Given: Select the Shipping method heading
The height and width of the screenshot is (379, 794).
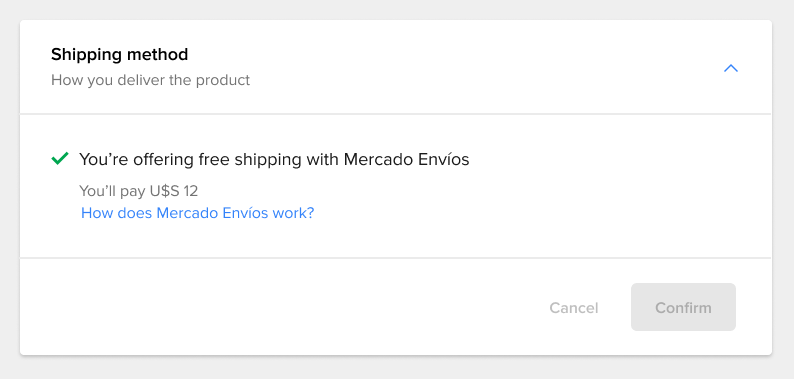Looking at the screenshot, I should [x=120, y=54].
